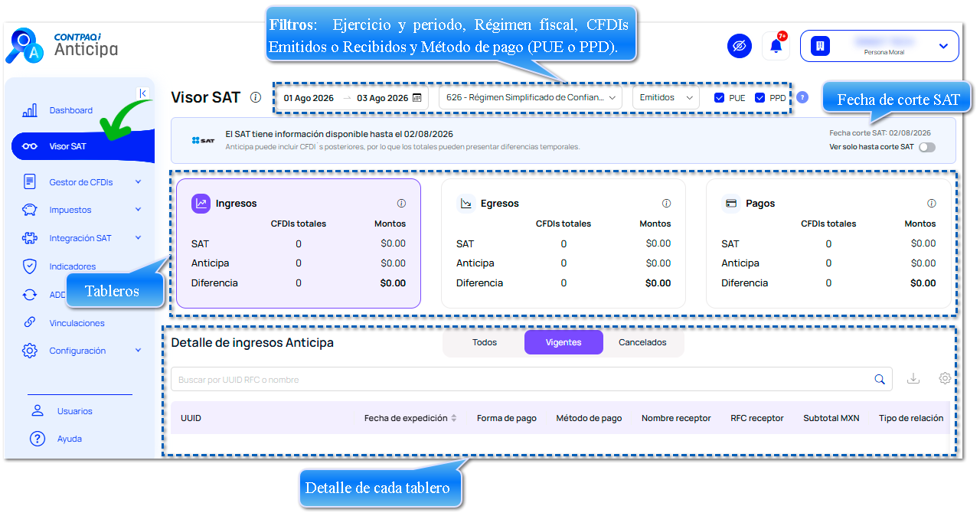
Task: Open Vinculaciones in the sidebar
Action: tap(77, 323)
